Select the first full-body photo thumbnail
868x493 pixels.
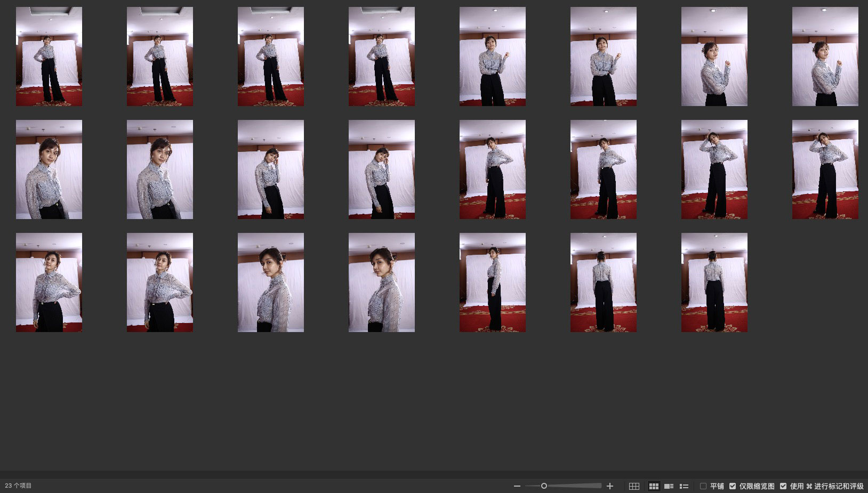(49, 56)
